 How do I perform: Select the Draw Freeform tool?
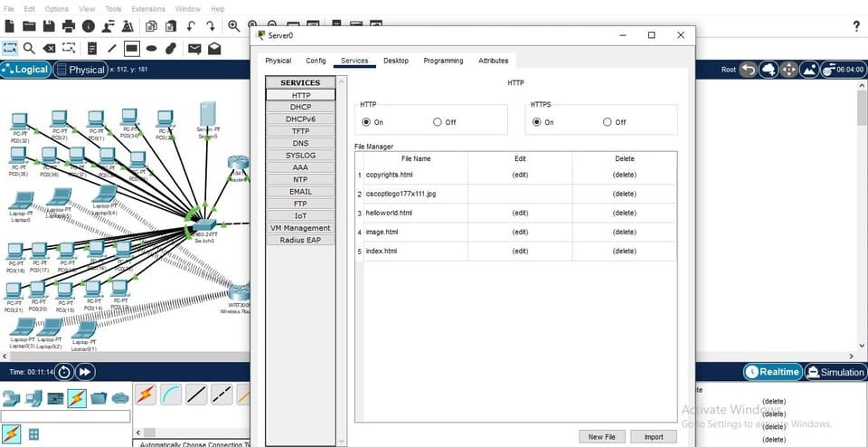[x=171, y=48]
